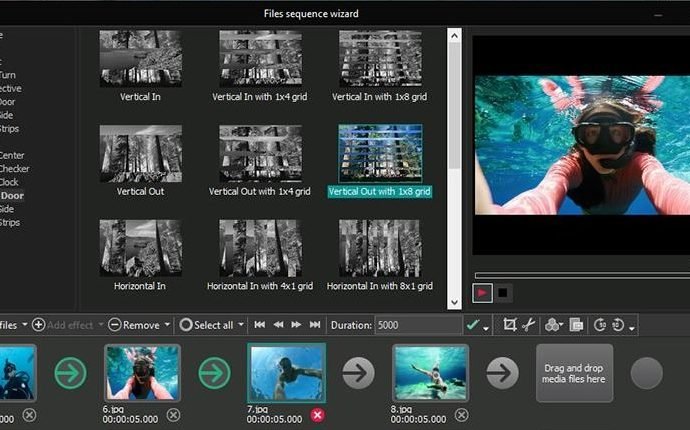The width and height of the screenshot is (690, 430).
Task: Click Select all button
Action: [206, 325]
